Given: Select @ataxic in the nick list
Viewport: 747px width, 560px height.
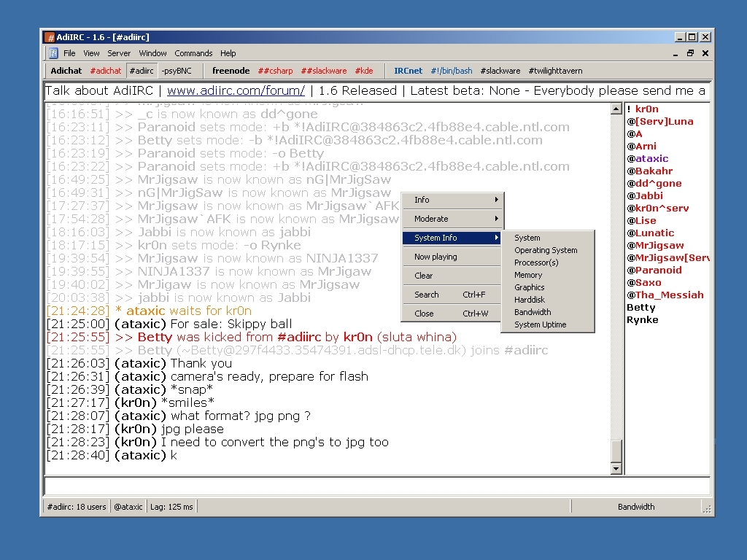Looking at the screenshot, I should (648, 158).
